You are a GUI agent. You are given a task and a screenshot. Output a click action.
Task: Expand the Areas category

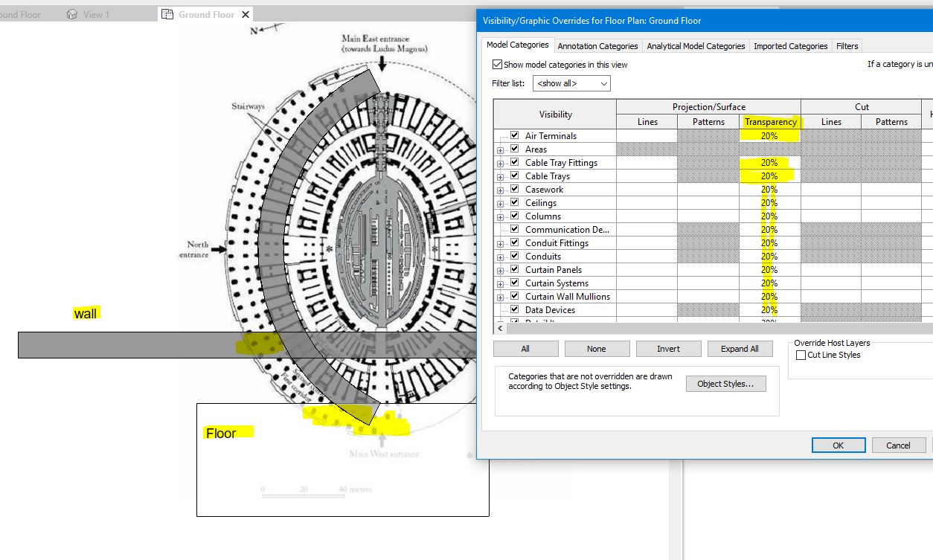501,150
